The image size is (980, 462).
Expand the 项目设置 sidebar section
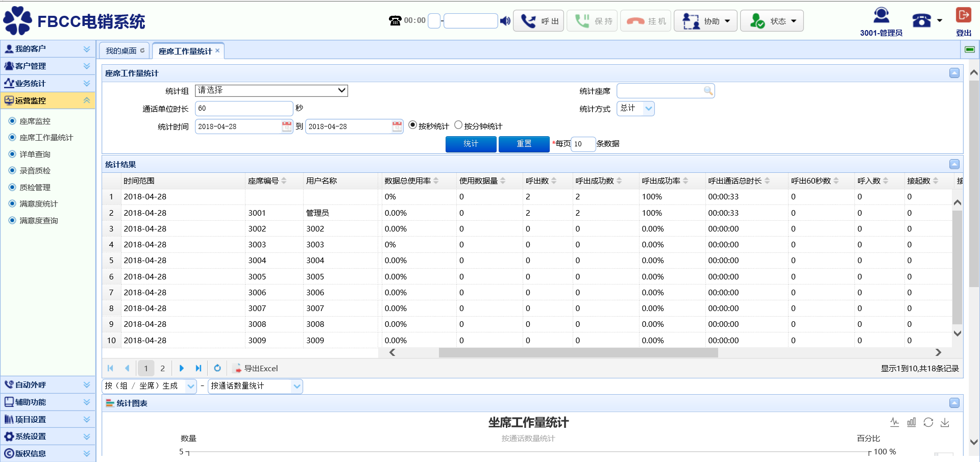47,420
